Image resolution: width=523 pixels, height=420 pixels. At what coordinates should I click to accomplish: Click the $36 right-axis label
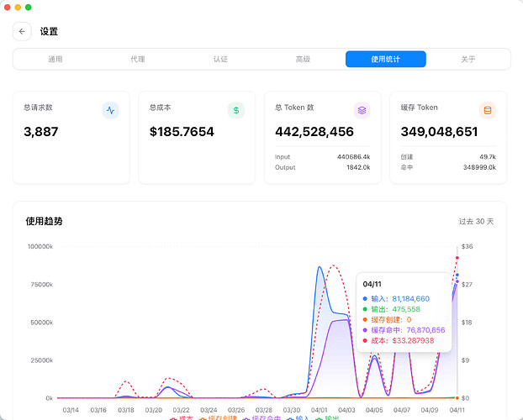coord(467,247)
